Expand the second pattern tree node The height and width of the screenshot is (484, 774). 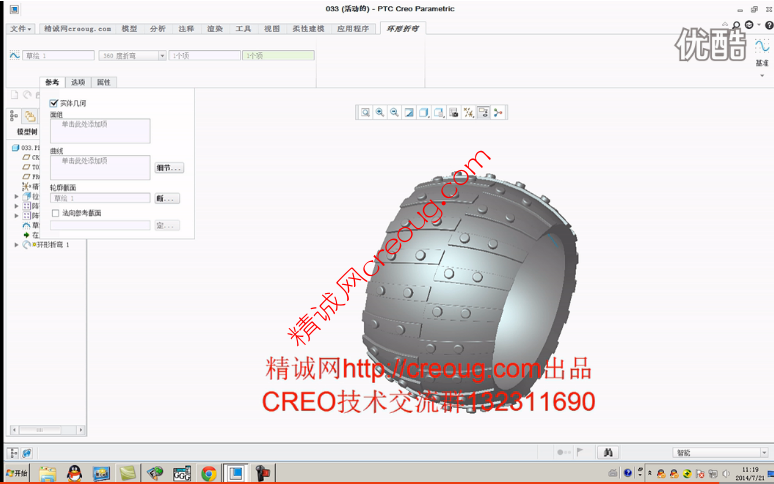16,216
